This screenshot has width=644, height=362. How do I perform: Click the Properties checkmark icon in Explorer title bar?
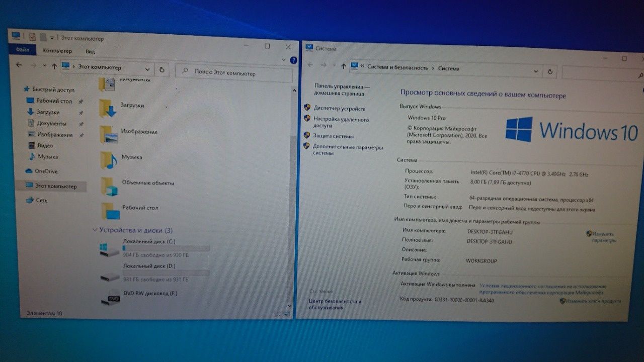click(x=32, y=37)
